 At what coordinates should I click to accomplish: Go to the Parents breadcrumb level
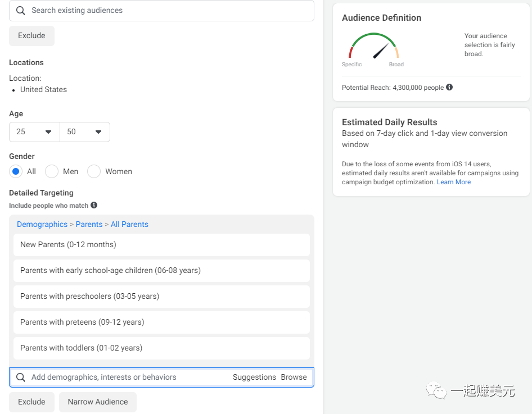click(89, 224)
